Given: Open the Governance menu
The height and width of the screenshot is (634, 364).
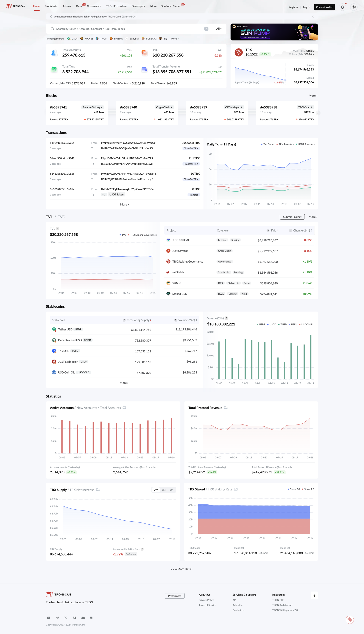Looking at the screenshot, I should 94,6.
